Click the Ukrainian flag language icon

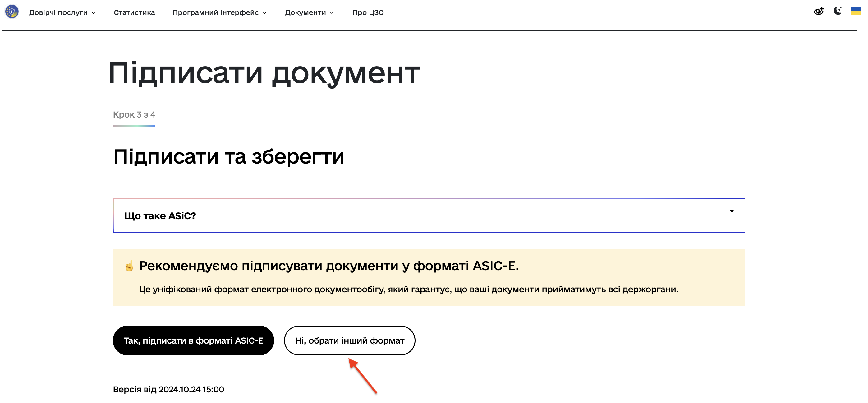tap(856, 11)
